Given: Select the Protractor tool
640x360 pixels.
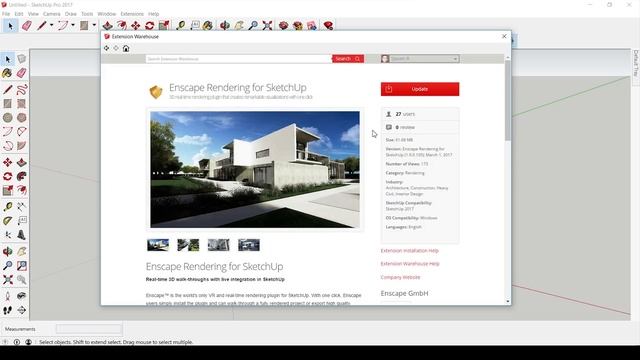Looking at the screenshot, I should [8, 221].
